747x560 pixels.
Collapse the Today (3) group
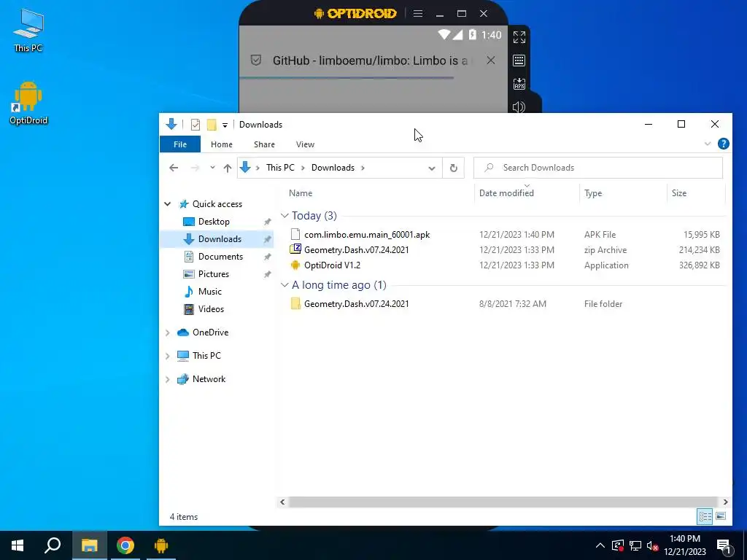[285, 216]
